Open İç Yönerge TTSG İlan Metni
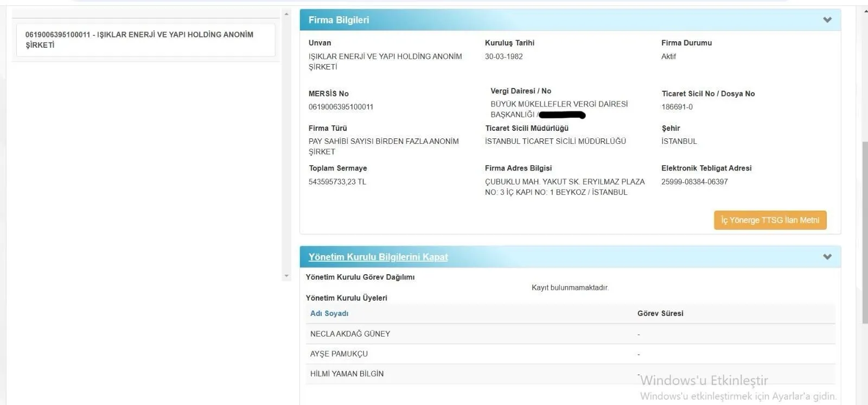The width and height of the screenshot is (868, 405). (x=770, y=220)
